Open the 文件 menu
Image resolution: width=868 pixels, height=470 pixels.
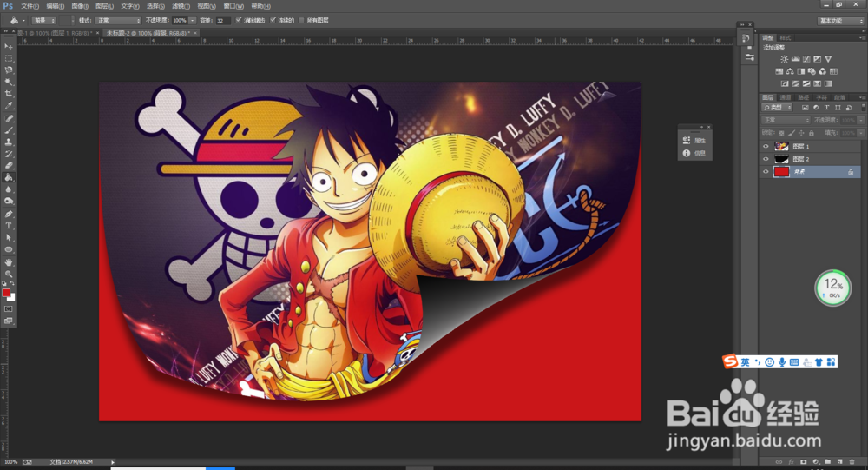pyautogui.click(x=30, y=6)
